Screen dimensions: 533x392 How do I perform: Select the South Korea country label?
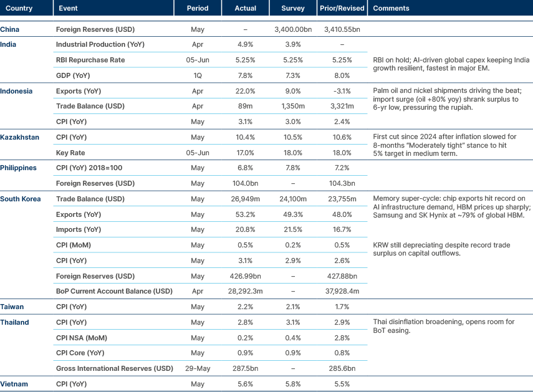click(x=21, y=199)
